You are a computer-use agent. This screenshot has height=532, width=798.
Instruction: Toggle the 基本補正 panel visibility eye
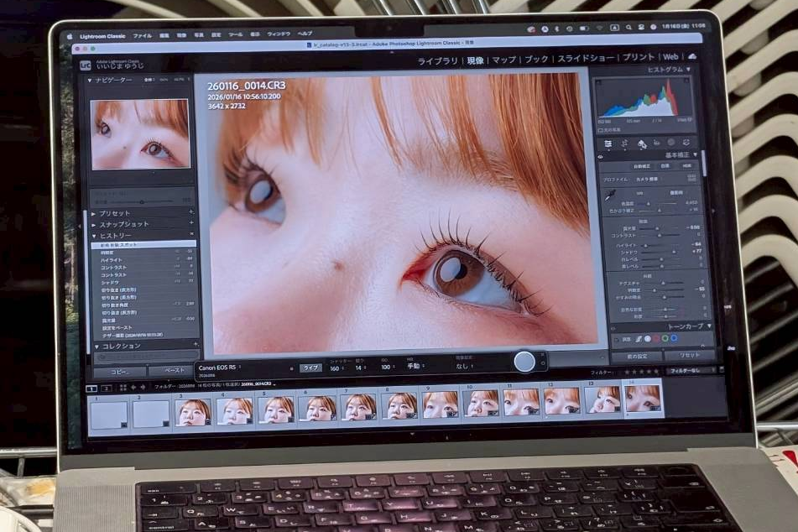pyautogui.click(x=601, y=156)
